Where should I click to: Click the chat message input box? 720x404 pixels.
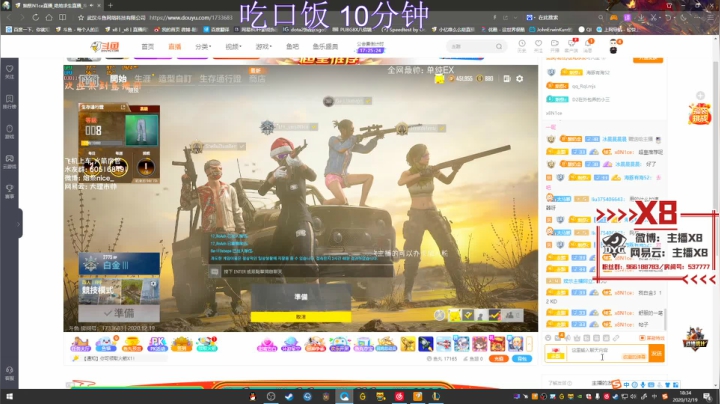(x=607, y=353)
